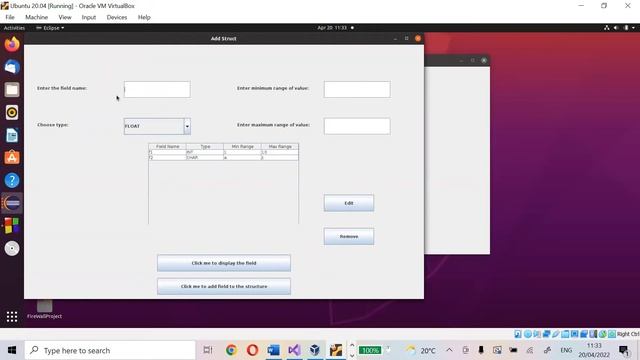The width and height of the screenshot is (640, 360).
Task: Open Windows notification center icon
Action: (x=624, y=350)
